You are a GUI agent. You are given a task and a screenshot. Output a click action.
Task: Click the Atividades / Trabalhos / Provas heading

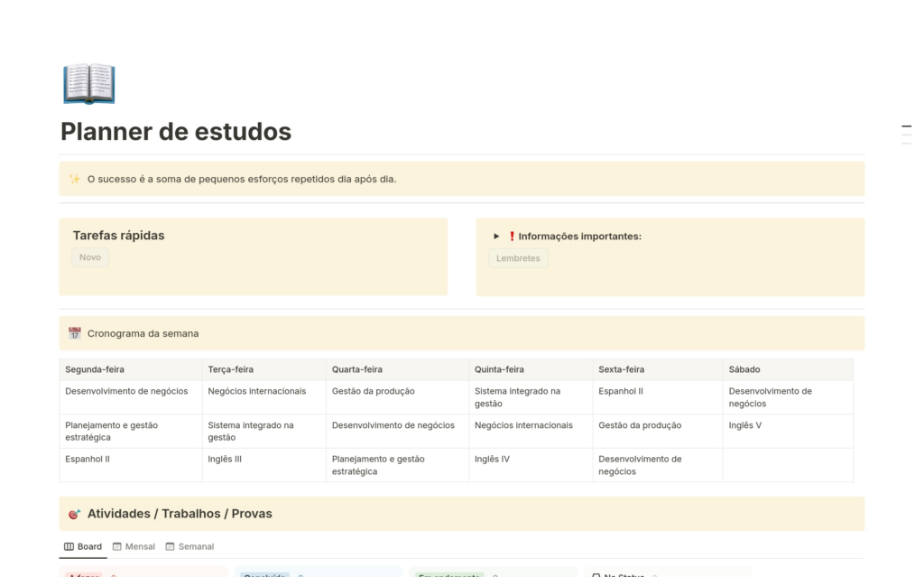[180, 514]
